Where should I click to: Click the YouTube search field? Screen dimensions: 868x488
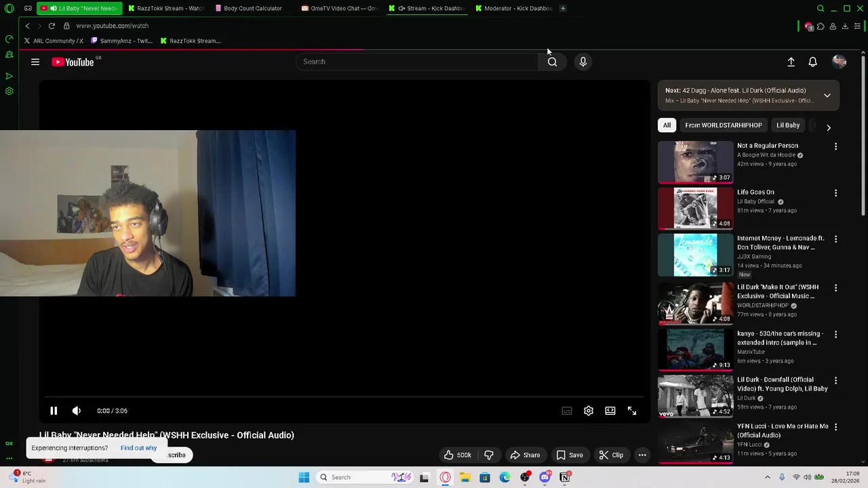(417, 62)
